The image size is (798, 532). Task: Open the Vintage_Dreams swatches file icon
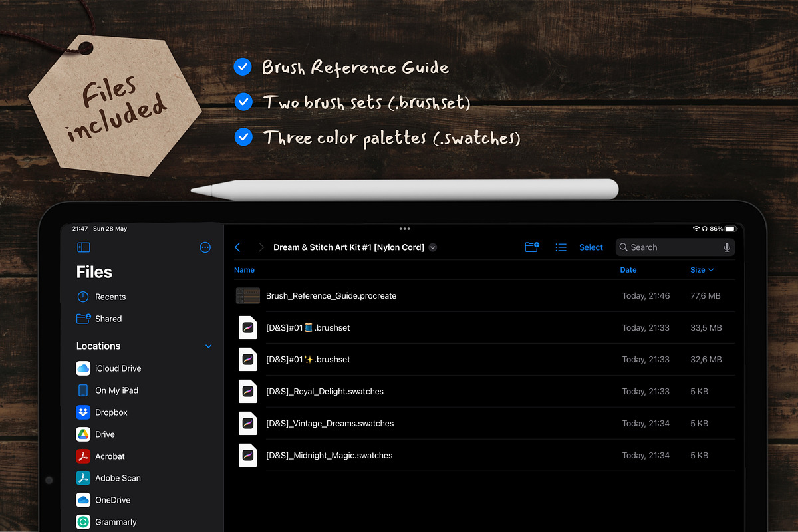coord(248,423)
